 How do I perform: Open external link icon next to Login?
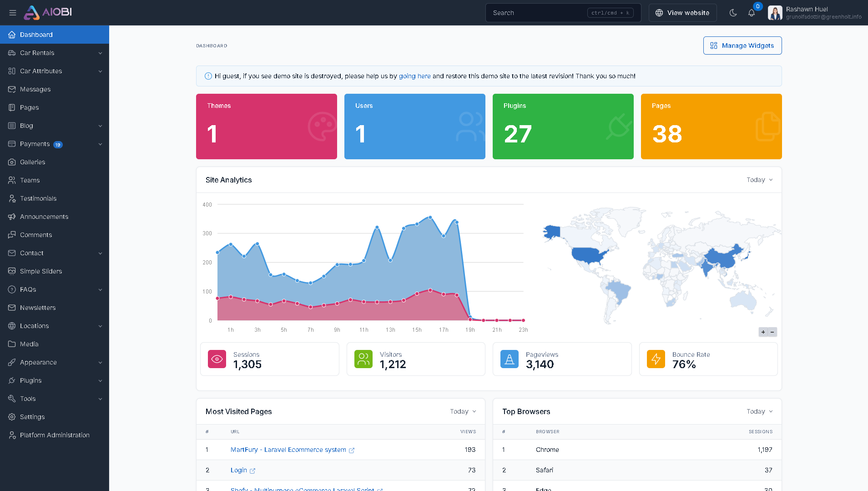pos(252,471)
